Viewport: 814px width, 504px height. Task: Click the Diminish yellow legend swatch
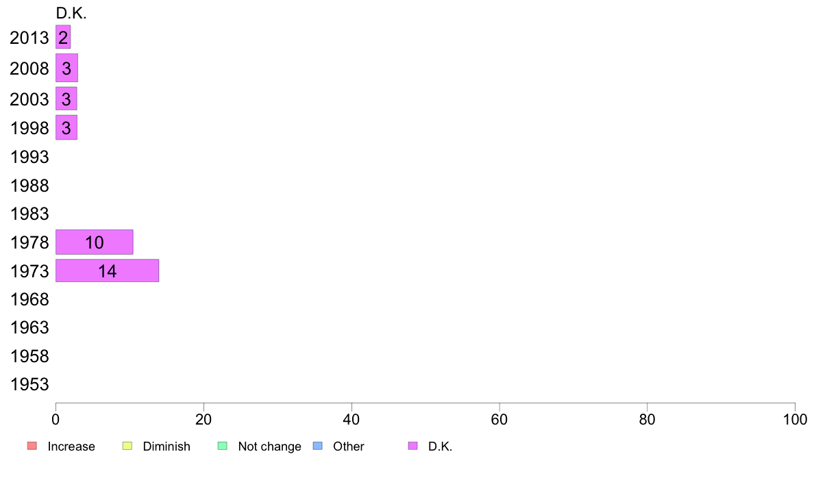tap(127, 446)
